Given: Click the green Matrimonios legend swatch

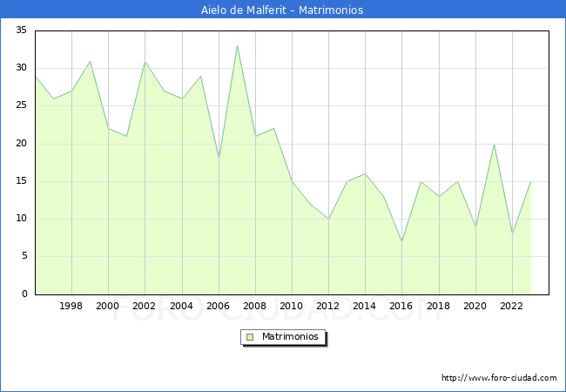Looking at the screenshot, I should [250, 336].
